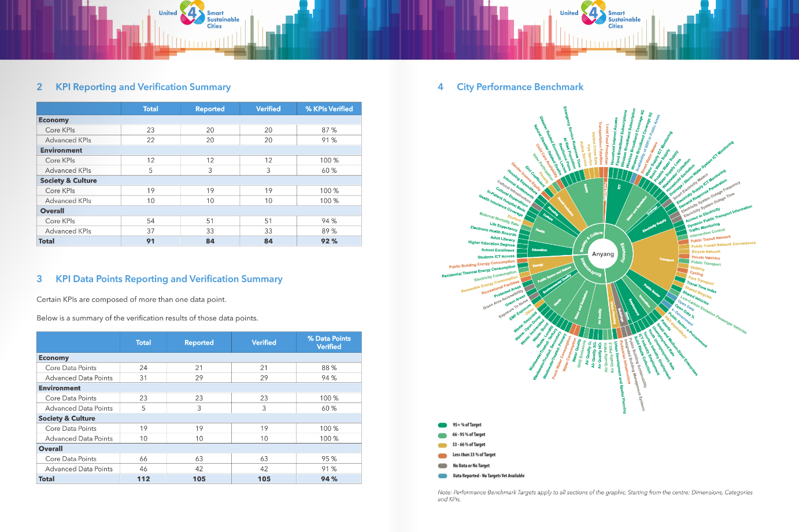
Task: Click the '54' Overall Core KPIs total
Action: [150, 221]
